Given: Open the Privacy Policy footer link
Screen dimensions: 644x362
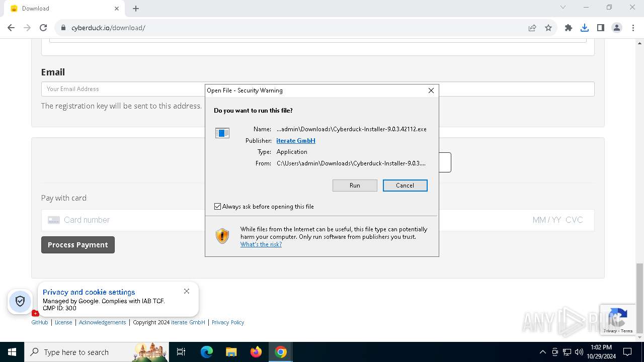Looking at the screenshot, I should click(228, 322).
